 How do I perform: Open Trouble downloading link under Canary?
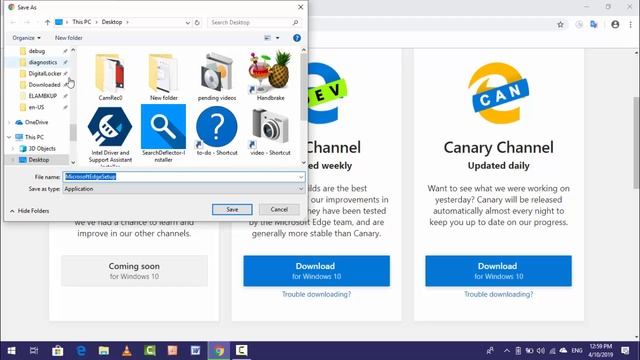(x=498, y=294)
